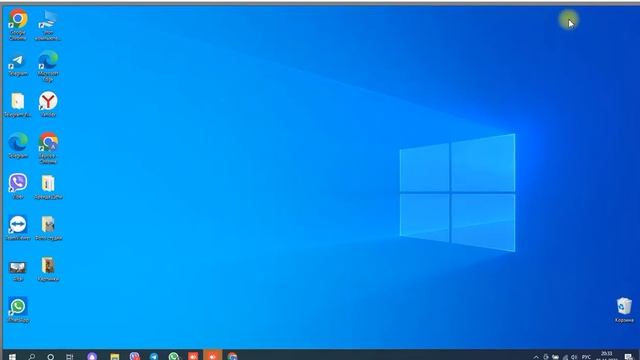Switch to Viber in the taskbar
The height and width of the screenshot is (360, 640).
[x=134, y=356]
